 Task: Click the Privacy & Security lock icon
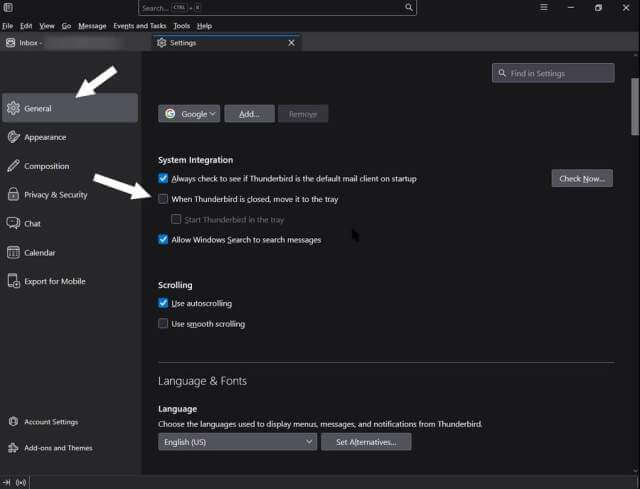(13, 194)
